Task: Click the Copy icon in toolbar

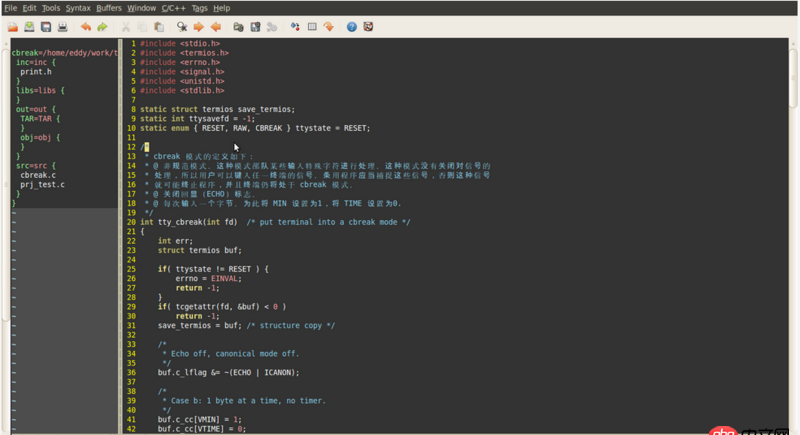Action: pyautogui.click(x=142, y=27)
